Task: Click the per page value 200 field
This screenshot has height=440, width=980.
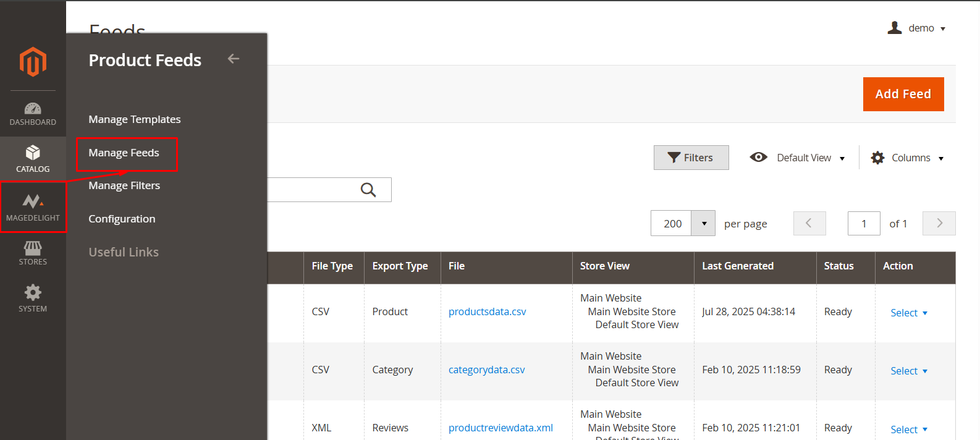Action: pos(672,223)
